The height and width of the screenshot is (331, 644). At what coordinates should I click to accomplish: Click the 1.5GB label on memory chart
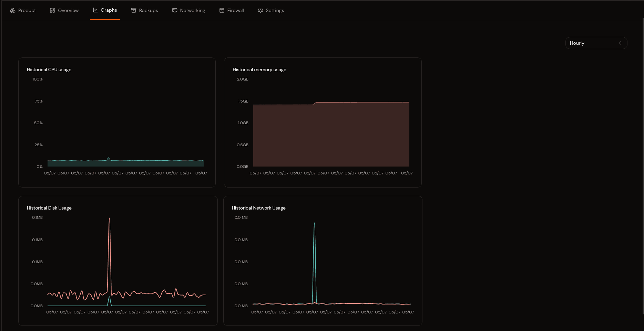(x=243, y=101)
